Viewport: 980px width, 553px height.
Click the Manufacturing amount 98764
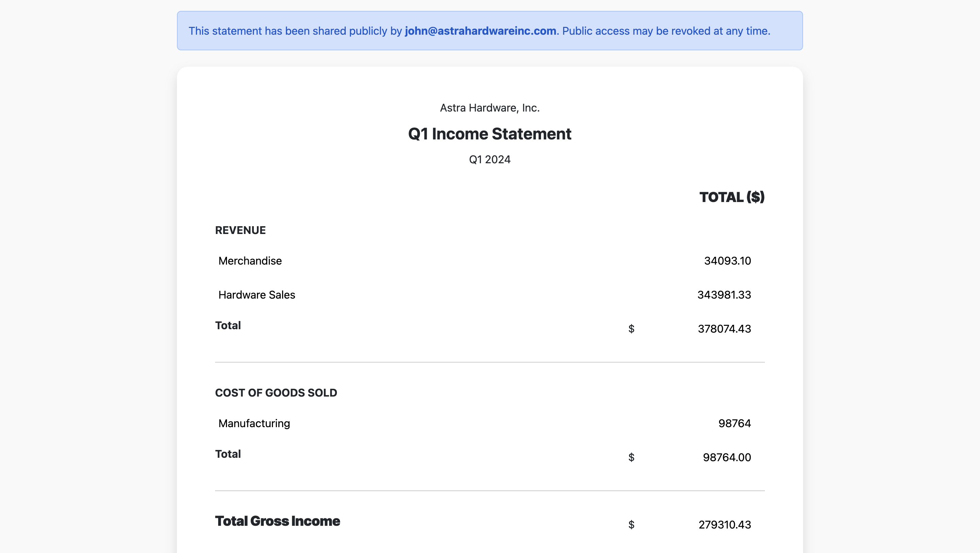pyautogui.click(x=734, y=423)
